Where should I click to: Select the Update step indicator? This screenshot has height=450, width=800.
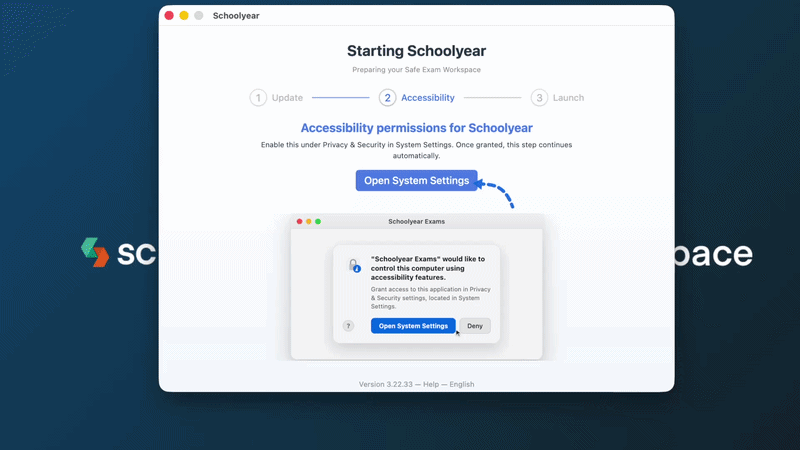(277, 97)
